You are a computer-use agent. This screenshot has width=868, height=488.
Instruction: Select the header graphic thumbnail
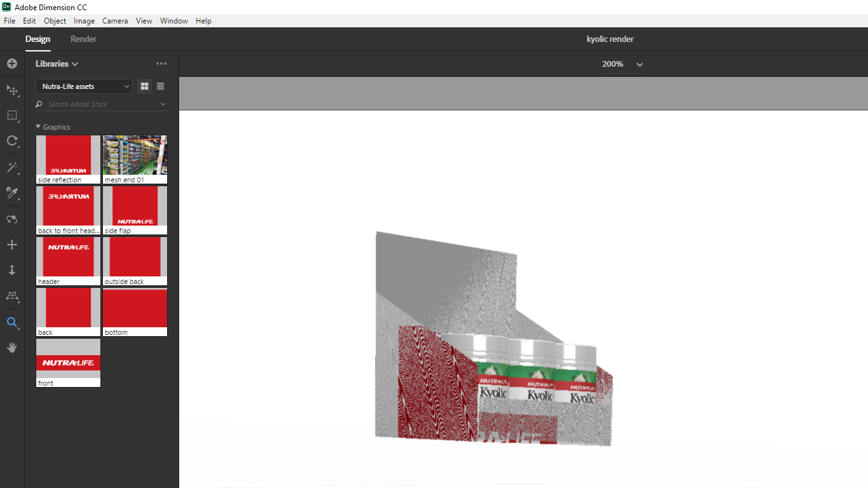68,261
